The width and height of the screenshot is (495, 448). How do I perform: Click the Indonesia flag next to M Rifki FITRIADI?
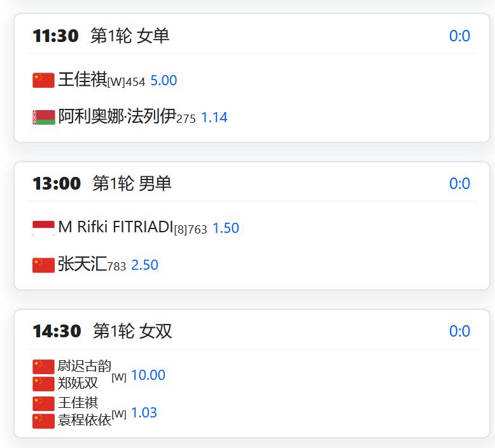coord(43,228)
